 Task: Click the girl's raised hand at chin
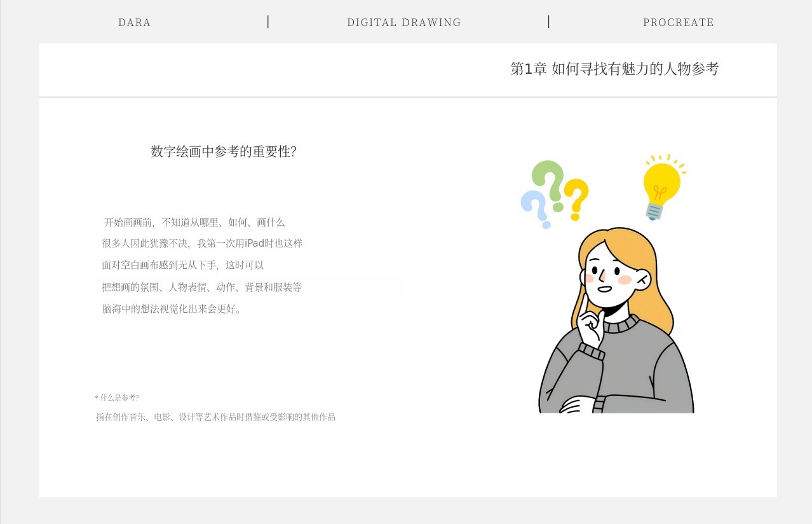point(591,327)
